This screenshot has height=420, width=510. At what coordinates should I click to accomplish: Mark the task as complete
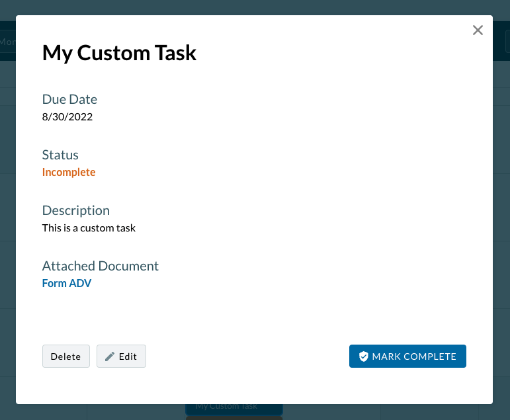tap(407, 356)
